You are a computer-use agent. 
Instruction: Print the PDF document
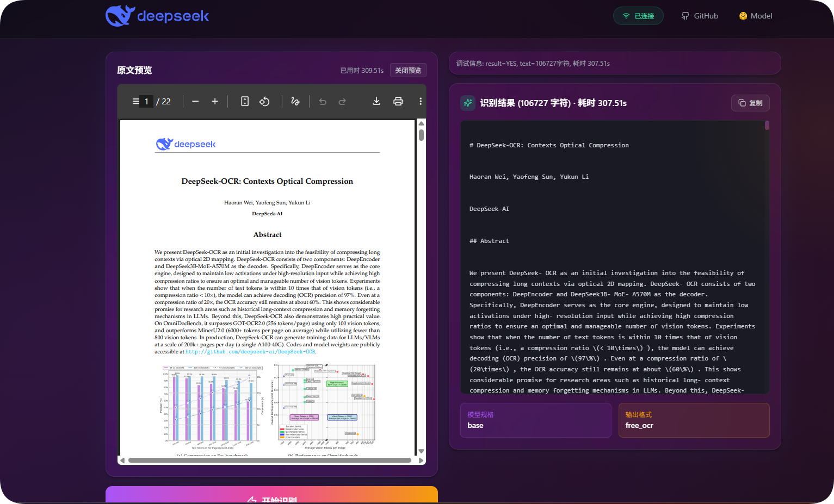pyautogui.click(x=398, y=101)
